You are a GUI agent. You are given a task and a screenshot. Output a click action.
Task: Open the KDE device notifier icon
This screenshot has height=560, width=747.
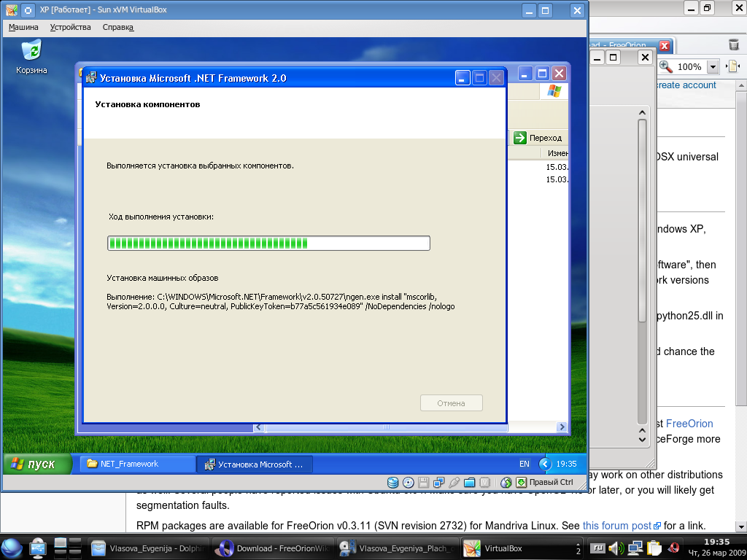pos(38,548)
